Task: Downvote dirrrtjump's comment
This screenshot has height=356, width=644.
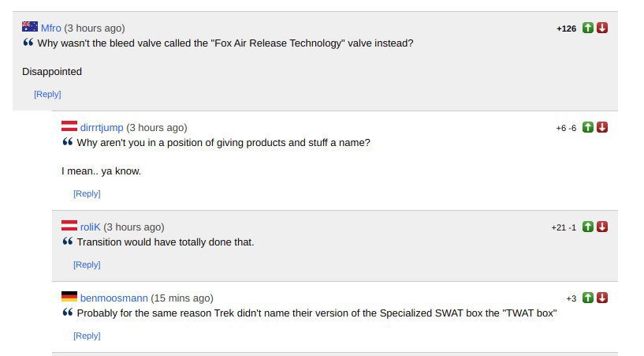Action: [x=602, y=127]
